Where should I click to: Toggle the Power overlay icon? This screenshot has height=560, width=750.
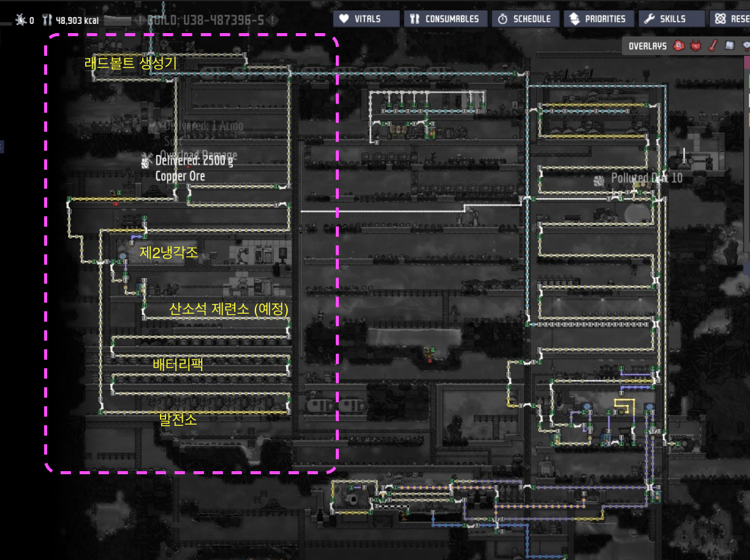(695, 46)
